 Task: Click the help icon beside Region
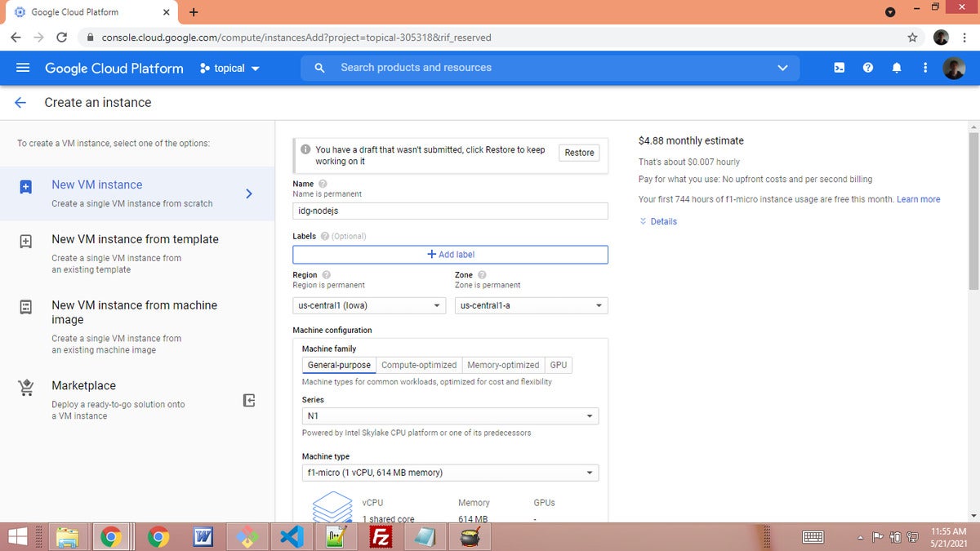pos(327,275)
